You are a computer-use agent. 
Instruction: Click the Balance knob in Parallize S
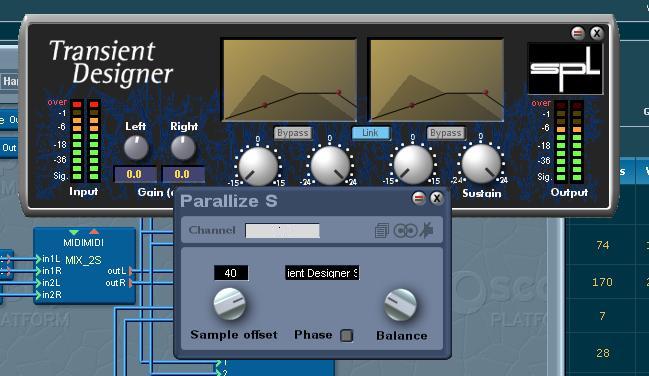(400, 305)
